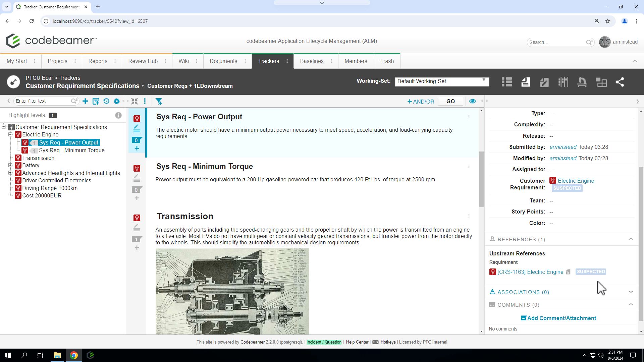Toggle the eye visibility icon

[x=473, y=101]
